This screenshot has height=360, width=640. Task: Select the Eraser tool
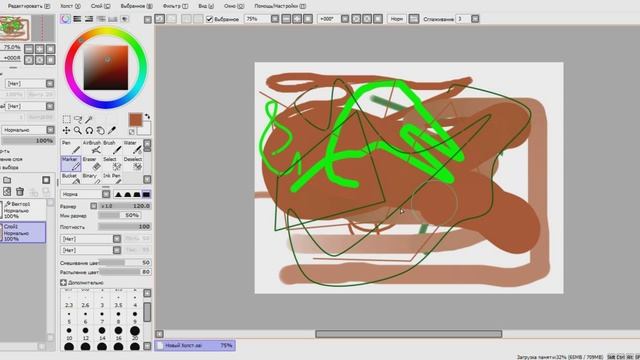[91, 164]
